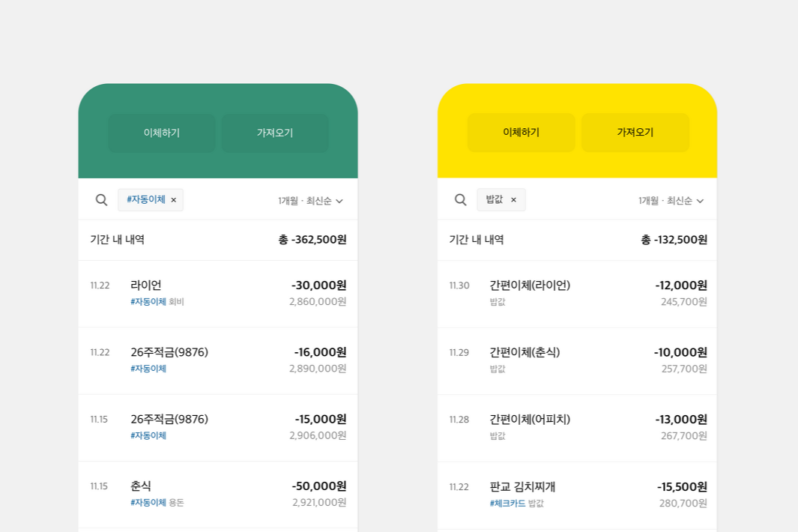798x532 pixels.
Task: Open 간편이체(춘식) transaction
Action: [577, 361]
